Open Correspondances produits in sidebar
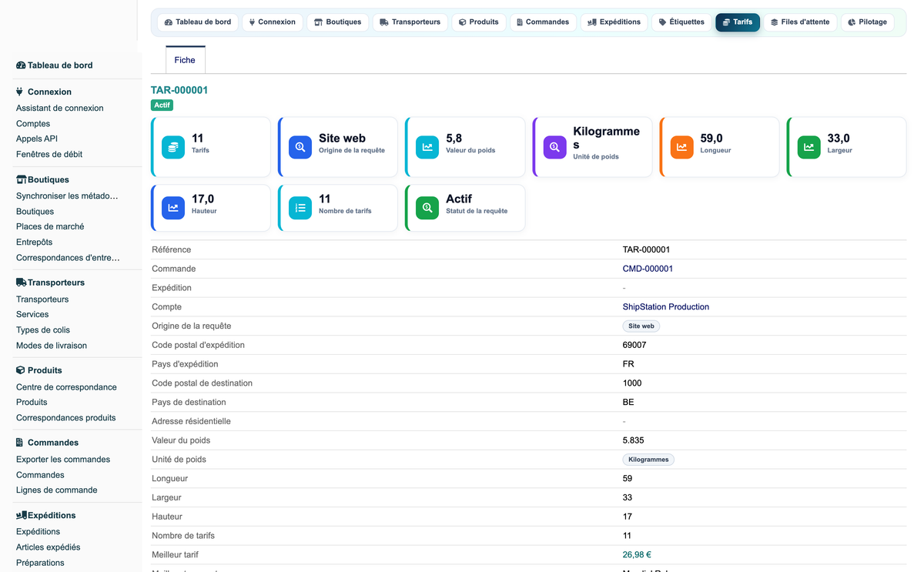 (x=66, y=418)
